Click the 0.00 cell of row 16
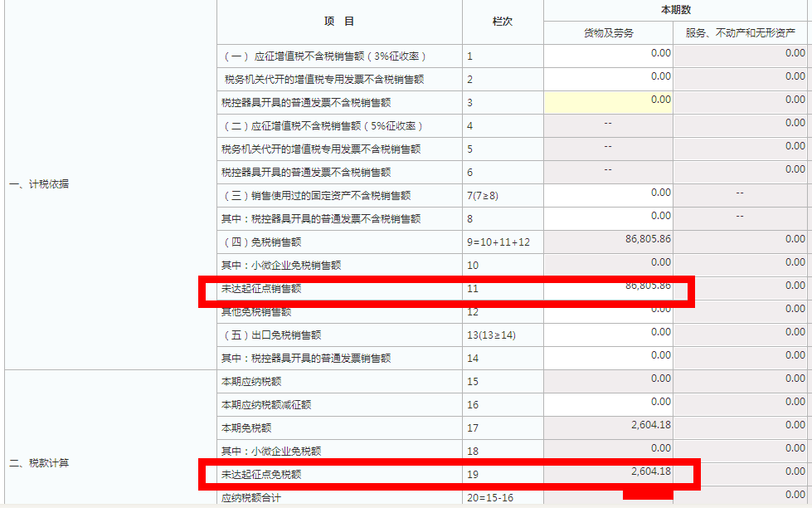 pyautogui.click(x=607, y=403)
